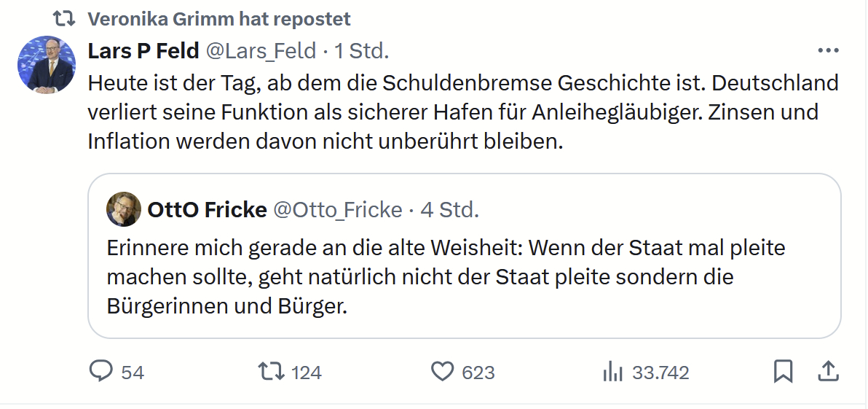Bookmark this tweet
868x409 pixels.
click(783, 372)
